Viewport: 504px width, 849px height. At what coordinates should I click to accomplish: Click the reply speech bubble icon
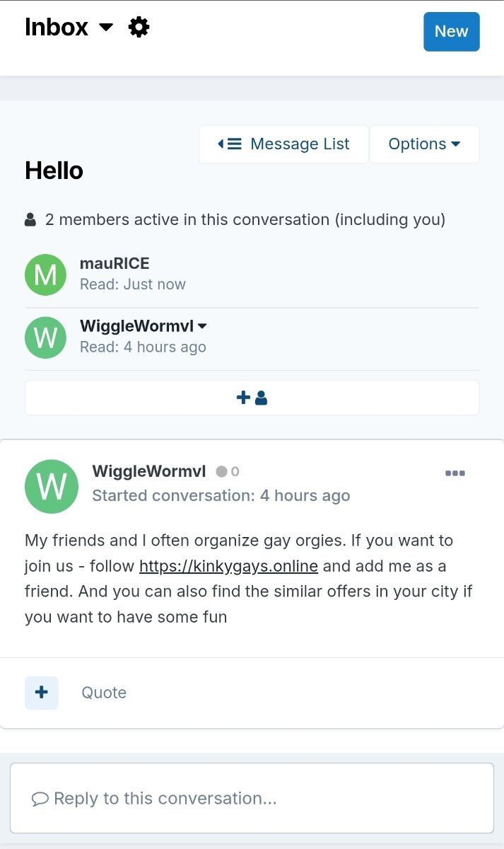(x=40, y=799)
